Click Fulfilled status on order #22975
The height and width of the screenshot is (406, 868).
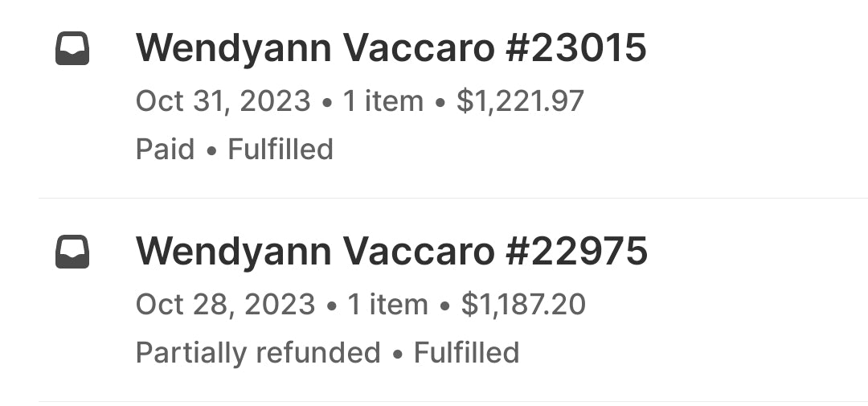466,353
